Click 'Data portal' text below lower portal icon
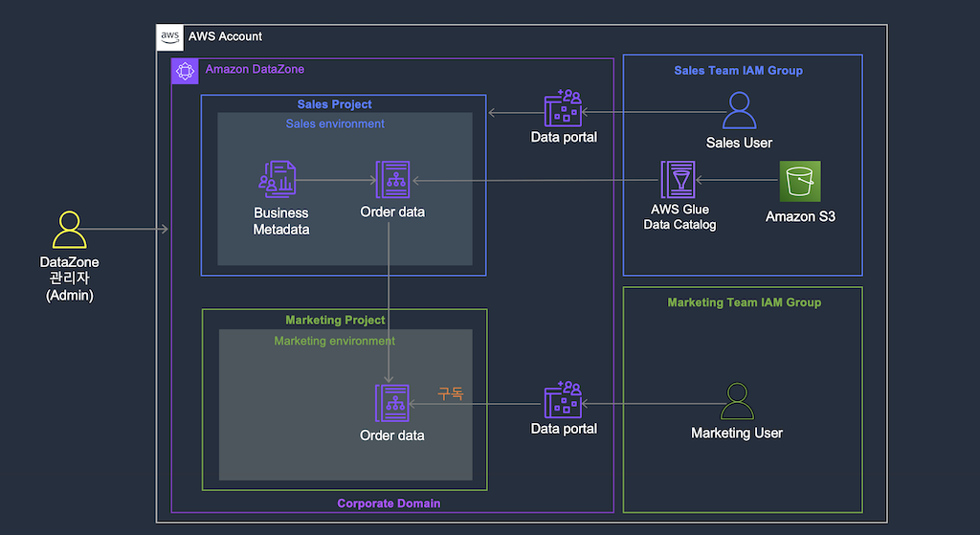 (x=564, y=429)
